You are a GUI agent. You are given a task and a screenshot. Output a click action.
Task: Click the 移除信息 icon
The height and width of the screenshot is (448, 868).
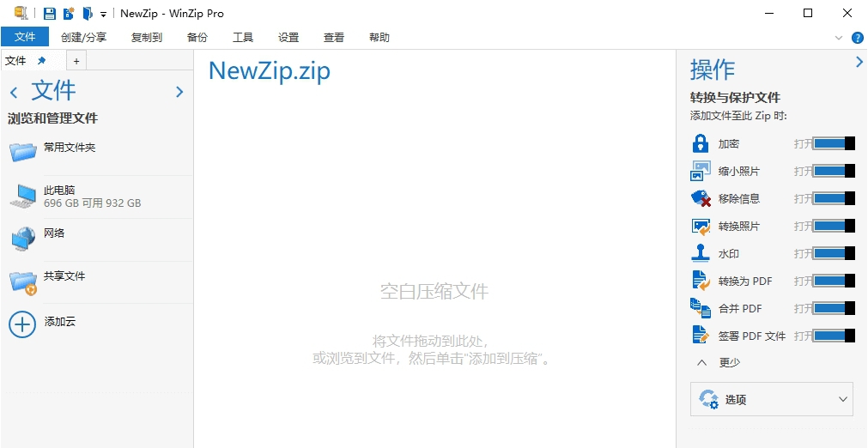coord(701,198)
